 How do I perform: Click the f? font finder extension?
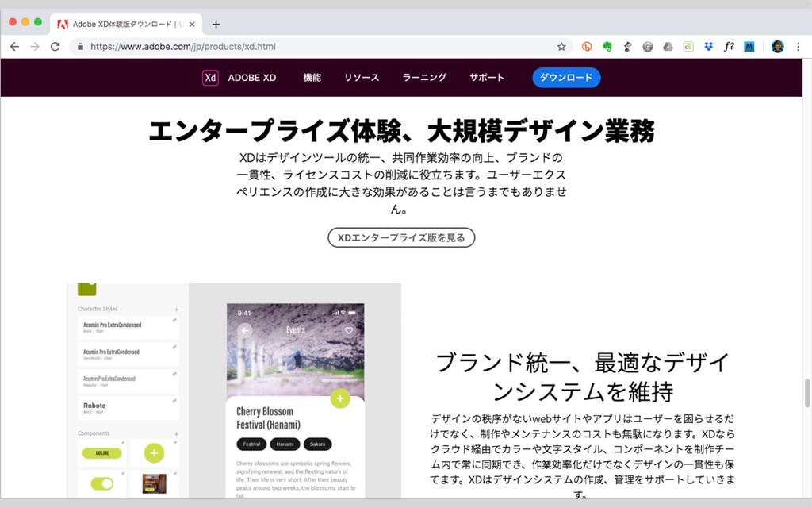click(x=729, y=47)
